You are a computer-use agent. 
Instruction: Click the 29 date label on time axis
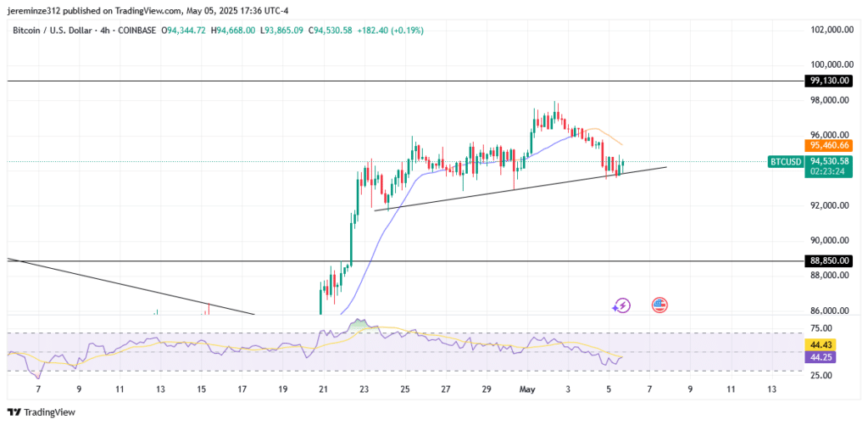tap(487, 389)
